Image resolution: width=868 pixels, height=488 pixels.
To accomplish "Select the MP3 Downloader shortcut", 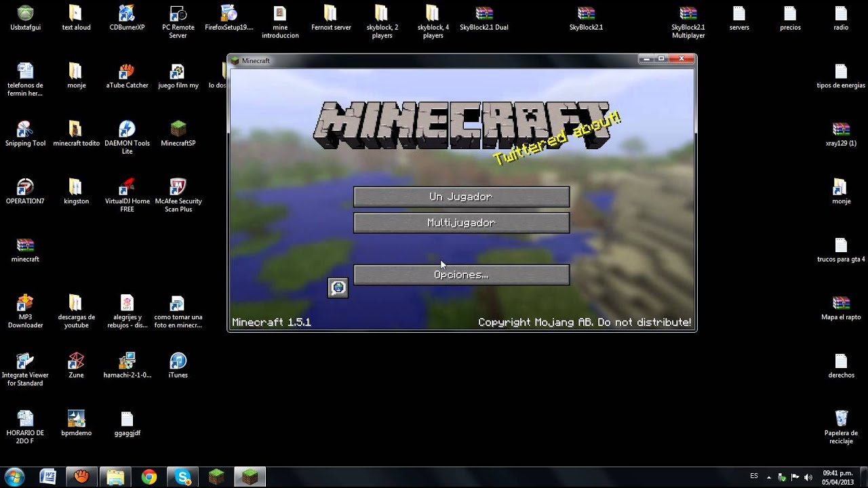I will tap(25, 312).
